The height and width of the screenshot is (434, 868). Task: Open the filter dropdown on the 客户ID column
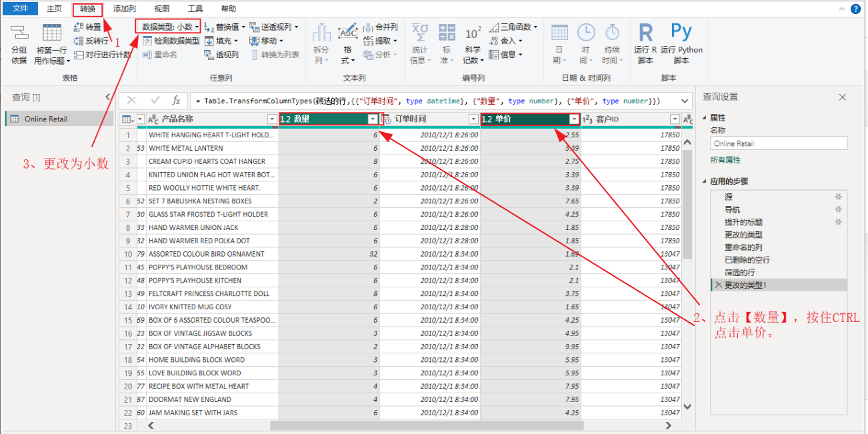675,119
